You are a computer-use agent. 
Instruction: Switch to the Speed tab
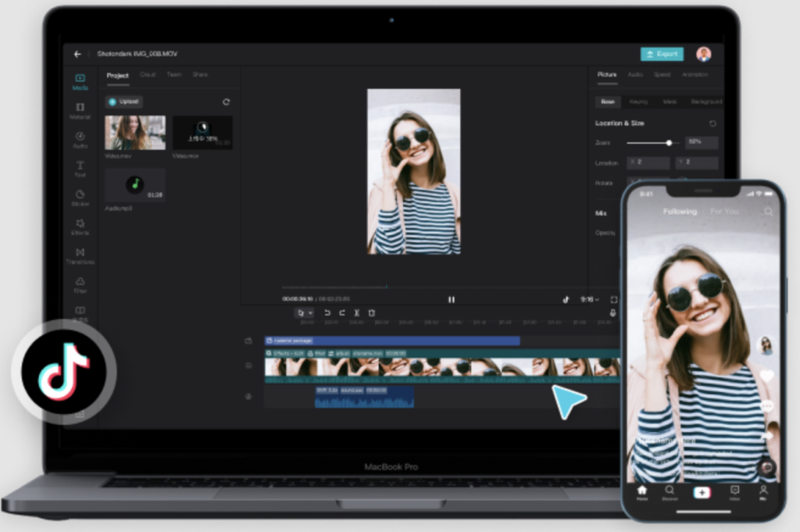click(x=662, y=75)
